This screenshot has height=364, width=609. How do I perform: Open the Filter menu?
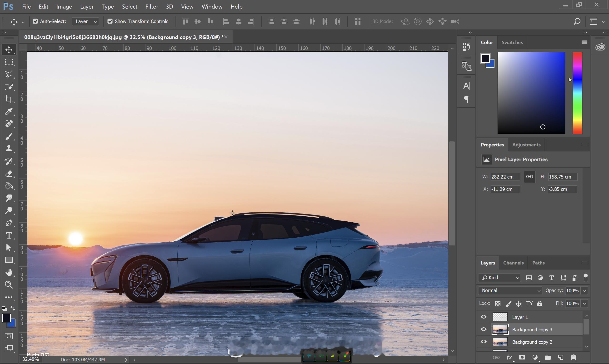[152, 7]
